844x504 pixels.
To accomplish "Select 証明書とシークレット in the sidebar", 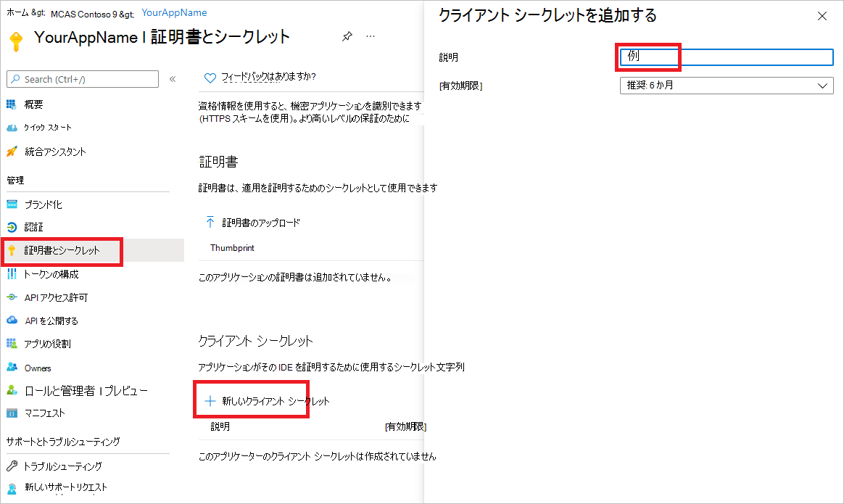I will point(62,250).
